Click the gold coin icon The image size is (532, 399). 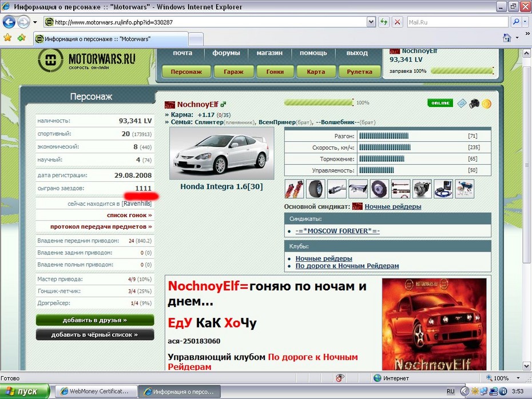pyautogui.click(x=487, y=103)
